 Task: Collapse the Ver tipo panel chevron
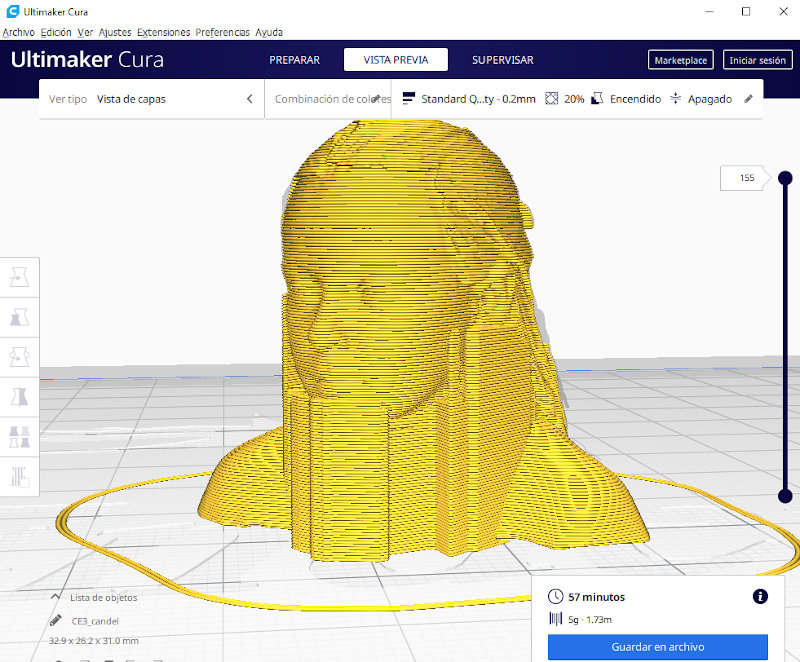coord(249,99)
